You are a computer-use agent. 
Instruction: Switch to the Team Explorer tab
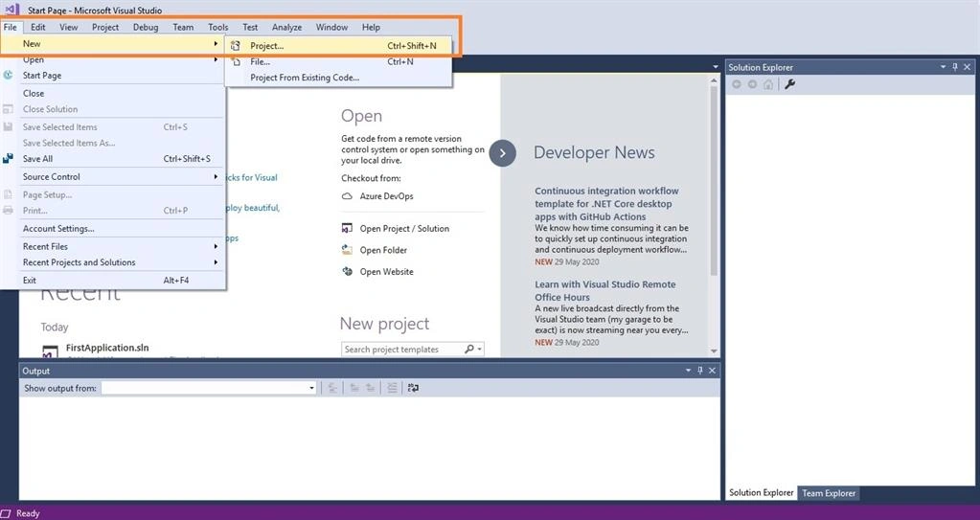pos(829,493)
